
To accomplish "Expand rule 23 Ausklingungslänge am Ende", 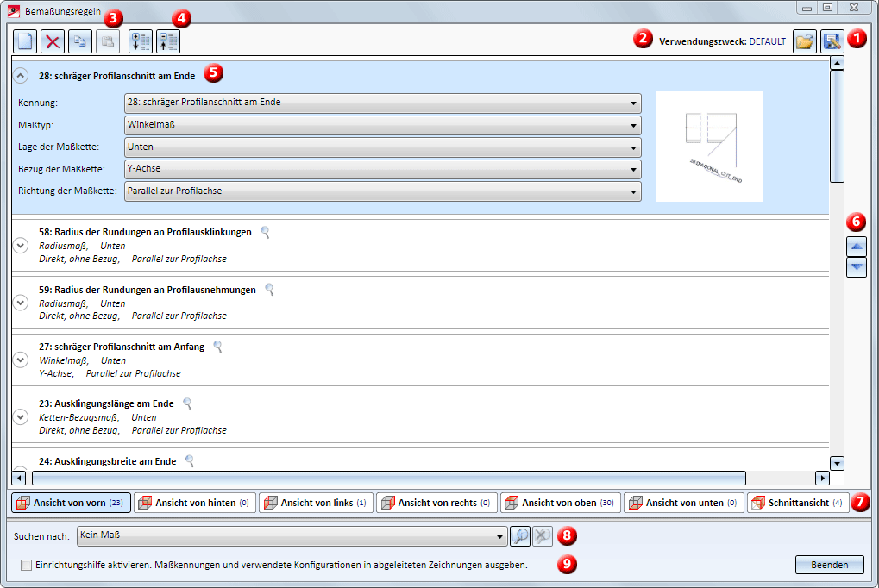I will click(x=21, y=417).
